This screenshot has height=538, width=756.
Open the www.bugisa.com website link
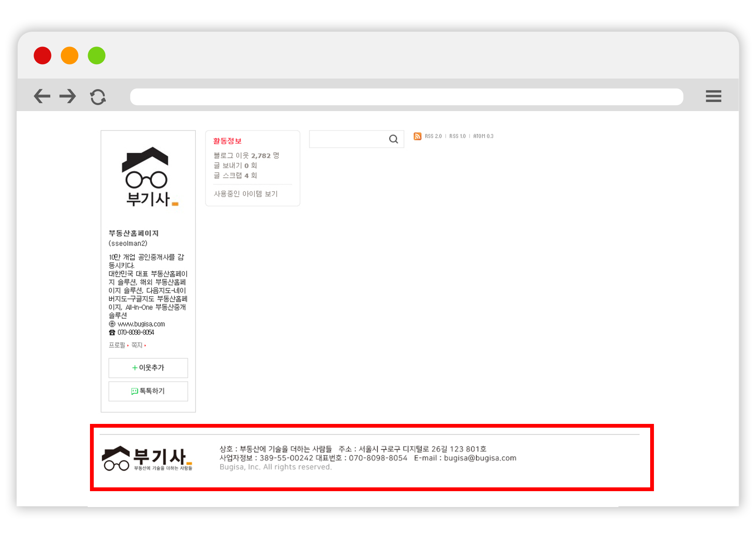(x=141, y=324)
